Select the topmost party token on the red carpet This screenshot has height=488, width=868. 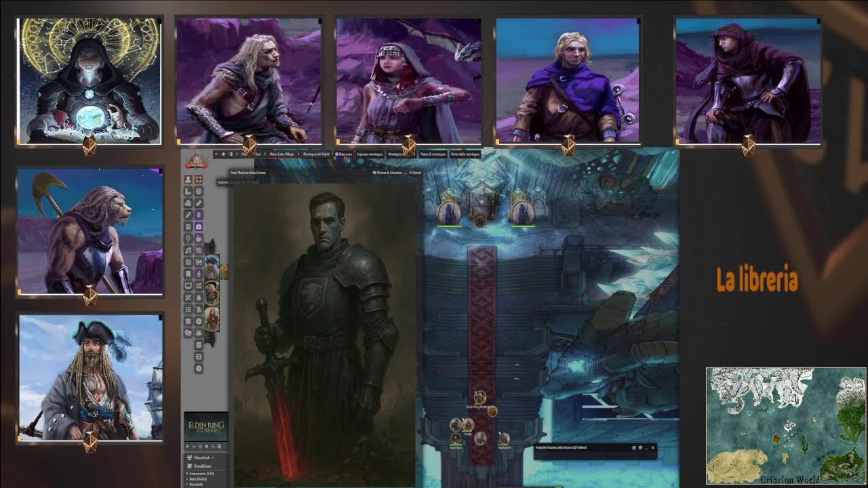point(479,398)
